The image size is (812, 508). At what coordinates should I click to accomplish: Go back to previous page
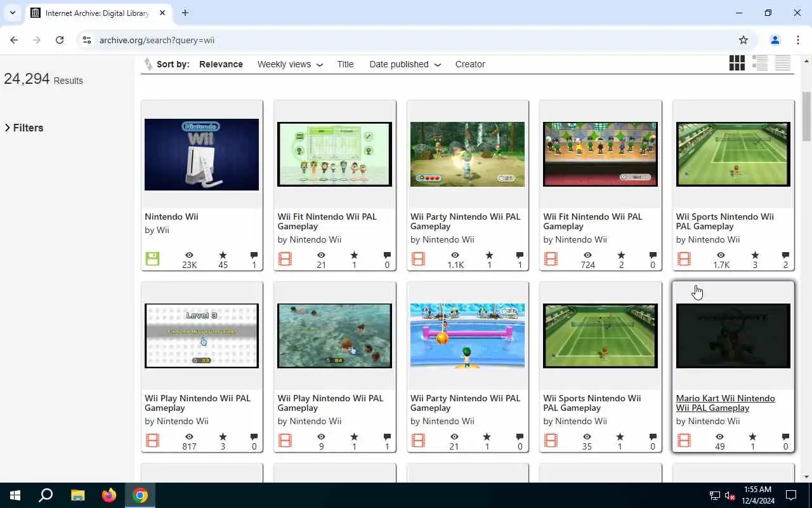[14, 40]
